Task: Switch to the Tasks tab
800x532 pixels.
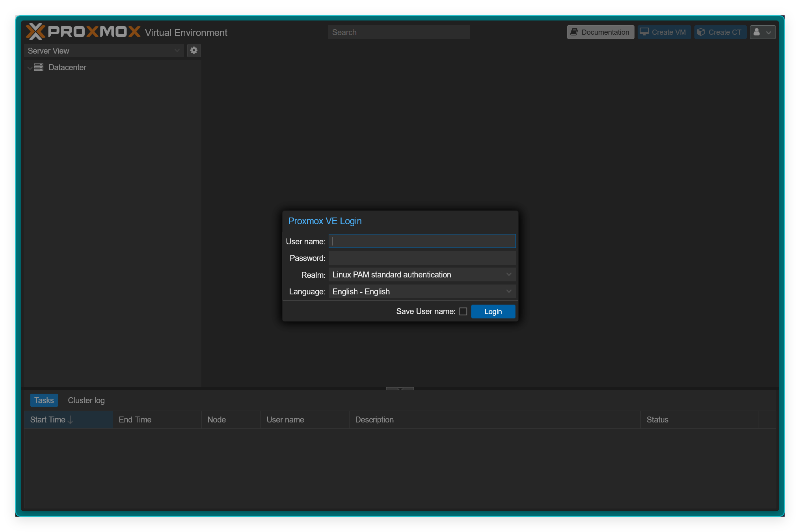Action: [44, 400]
